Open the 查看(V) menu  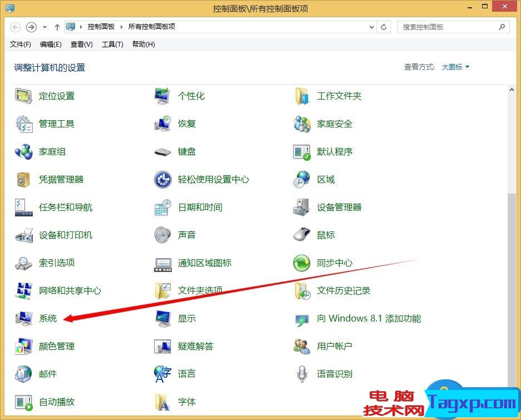point(81,45)
